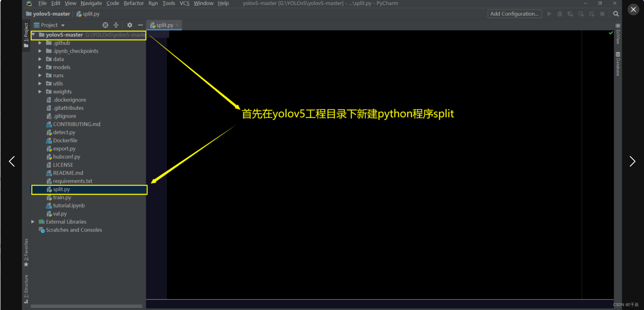Start the Debug tool
This screenshot has height=310, width=644.
tap(560, 14)
